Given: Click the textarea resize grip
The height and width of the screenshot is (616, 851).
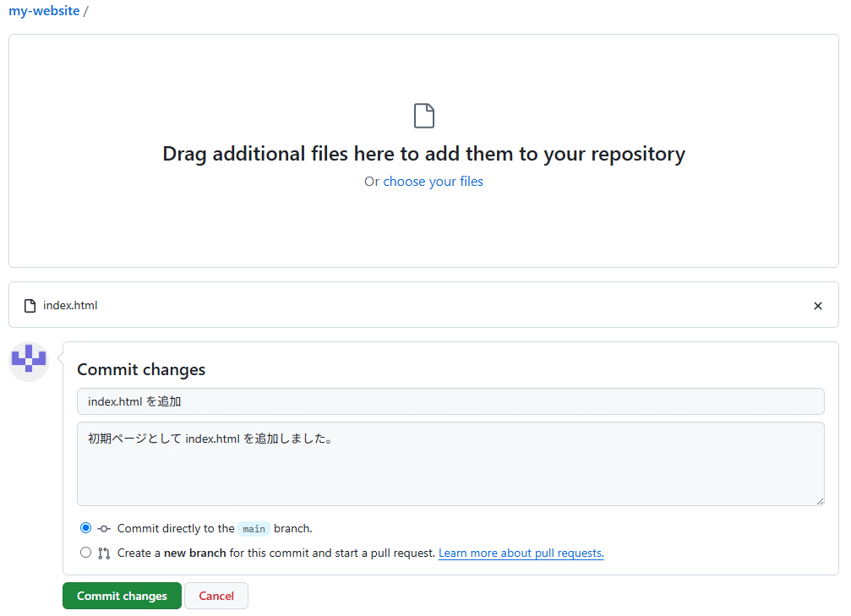Looking at the screenshot, I should pos(819,500).
